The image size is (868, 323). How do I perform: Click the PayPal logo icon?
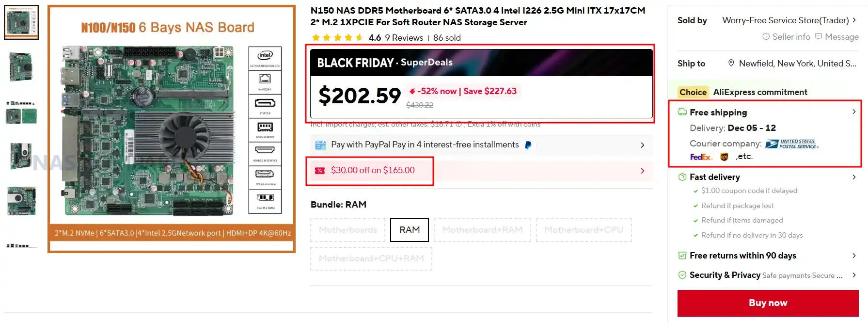click(528, 145)
